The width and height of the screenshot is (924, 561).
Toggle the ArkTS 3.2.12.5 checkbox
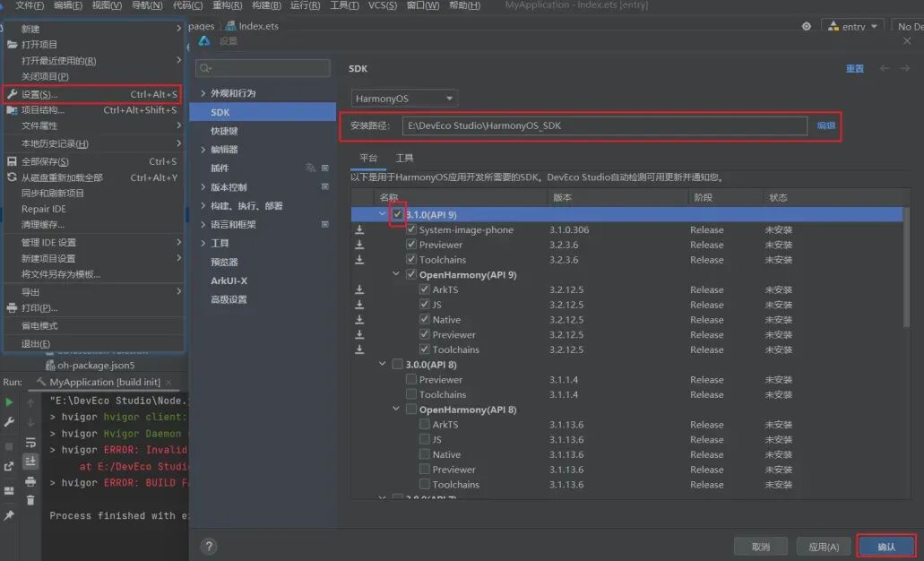click(x=424, y=289)
